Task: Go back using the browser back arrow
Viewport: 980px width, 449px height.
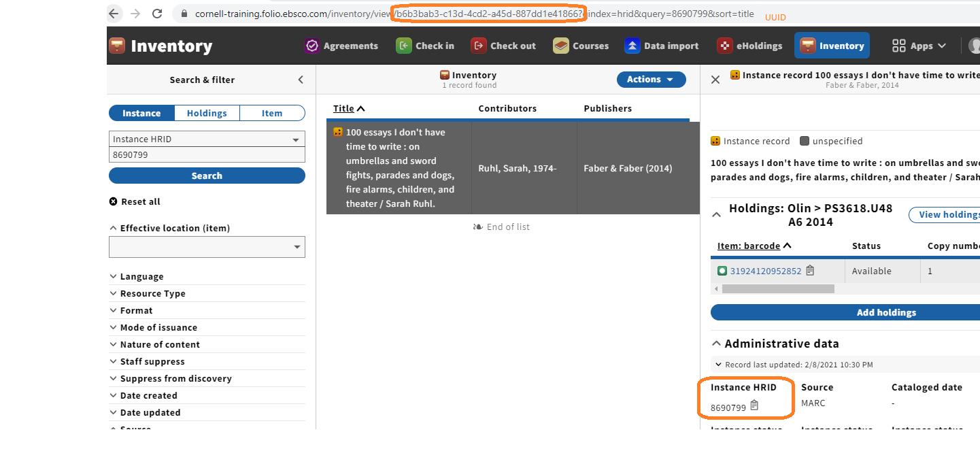Action: pyautogui.click(x=114, y=14)
